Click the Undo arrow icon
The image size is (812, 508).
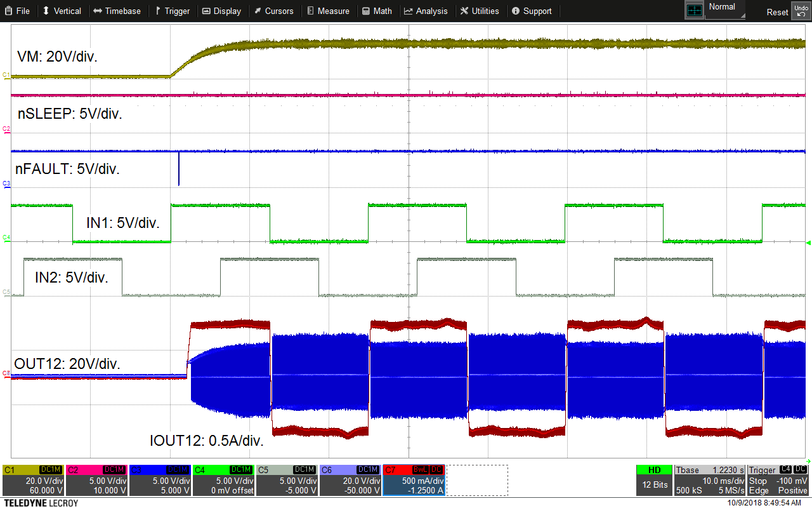[x=801, y=10]
